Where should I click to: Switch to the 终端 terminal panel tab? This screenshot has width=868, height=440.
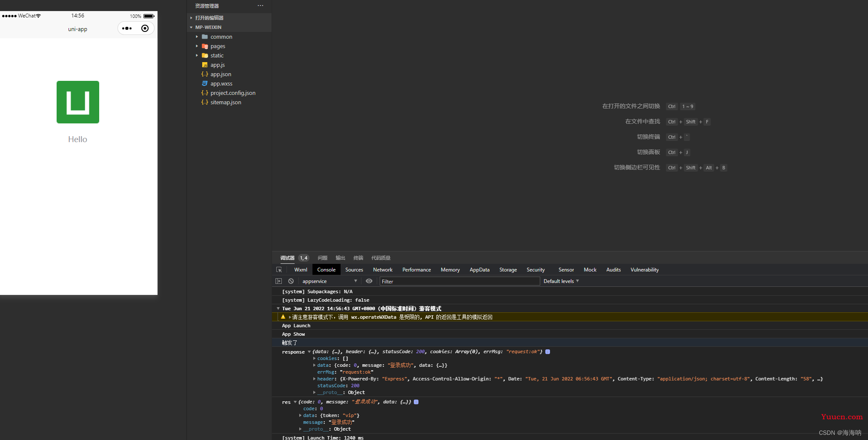pos(358,258)
